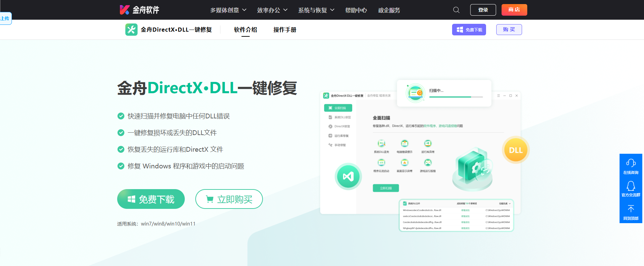Select DirectX修复 in the preview app sidebar
Viewport: 644px width, 266px height.
[x=339, y=127]
